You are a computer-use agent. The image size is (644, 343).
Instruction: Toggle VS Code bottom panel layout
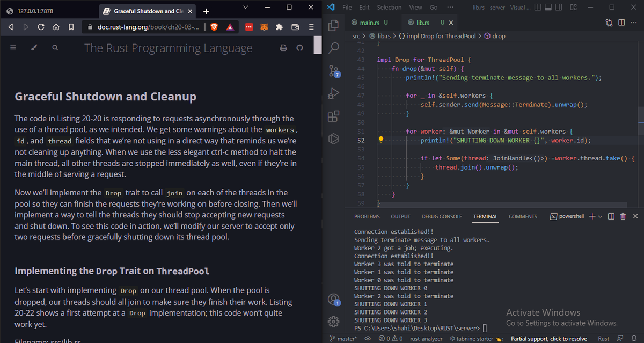(x=548, y=7)
